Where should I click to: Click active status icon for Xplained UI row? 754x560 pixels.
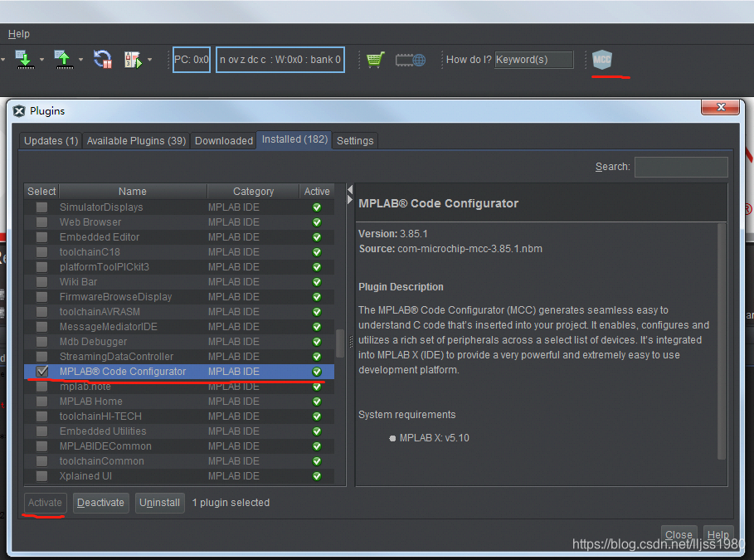click(x=317, y=476)
